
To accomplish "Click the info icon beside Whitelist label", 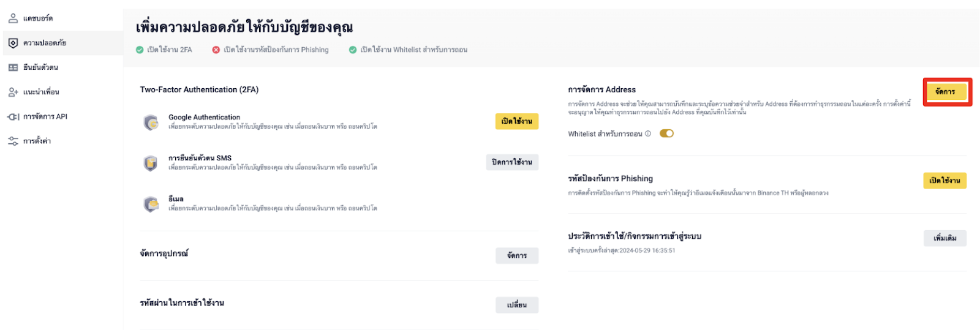I will [648, 133].
